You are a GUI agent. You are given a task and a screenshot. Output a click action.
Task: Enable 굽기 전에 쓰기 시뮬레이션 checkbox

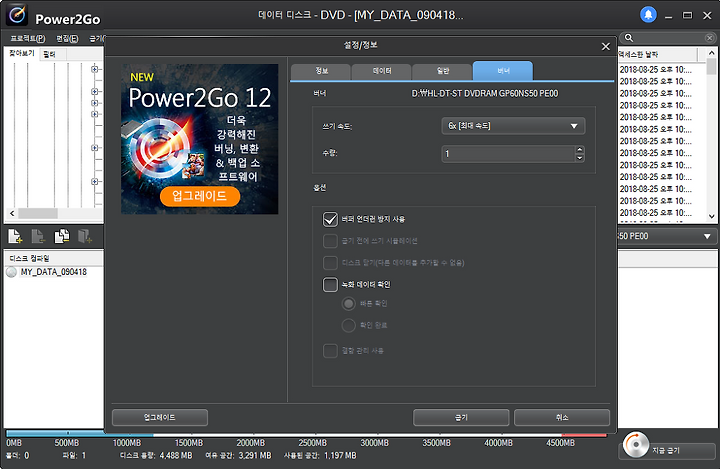(330, 241)
